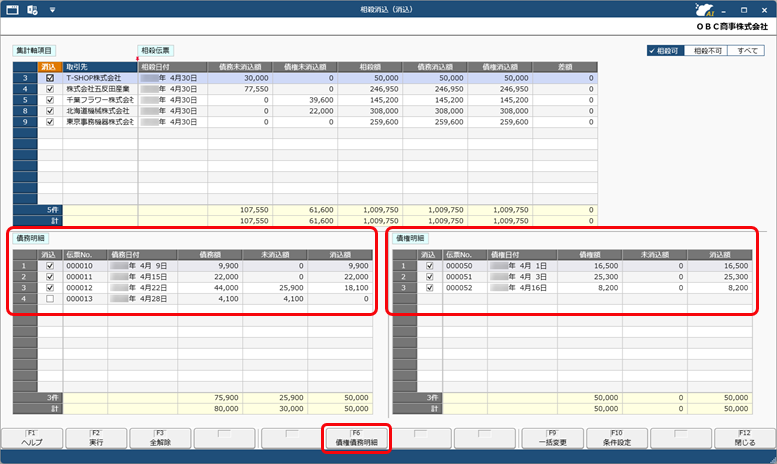Click the 債務明細 section label
The width and height of the screenshot is (777, 464).
30,238
